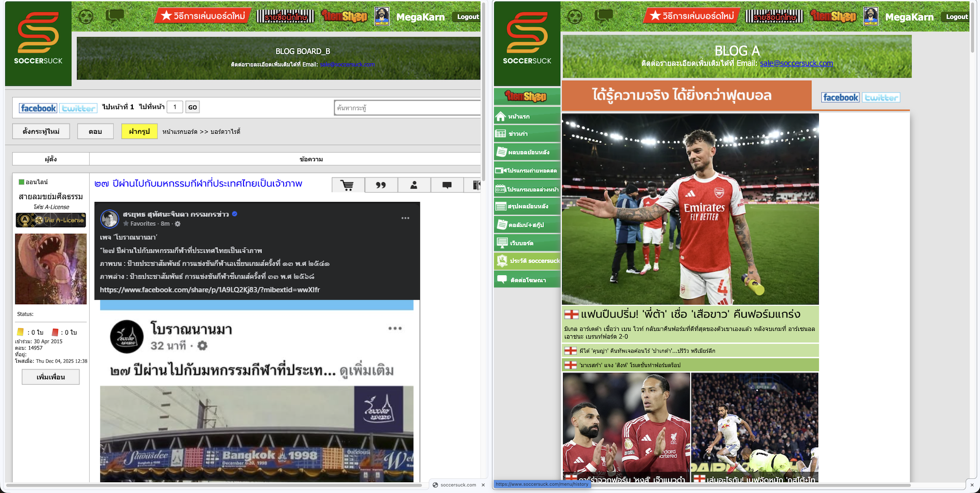Click the A-License badge under the username
The image size is (980, 493).
coord(51,220)
